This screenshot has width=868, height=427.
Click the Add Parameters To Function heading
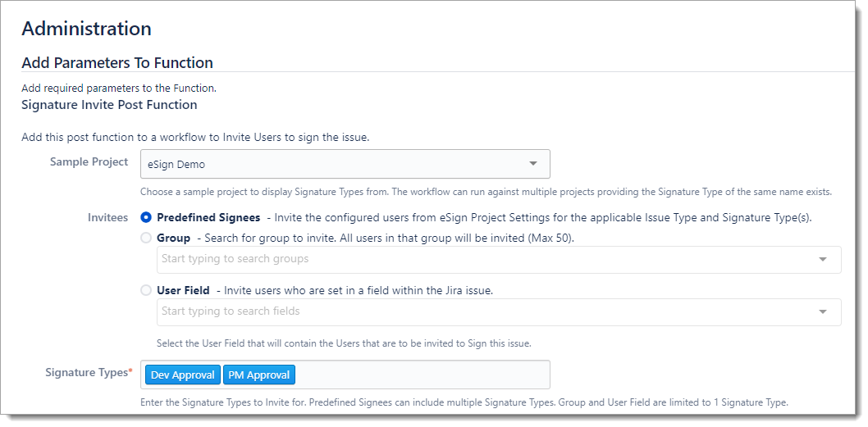coord(117,63)
